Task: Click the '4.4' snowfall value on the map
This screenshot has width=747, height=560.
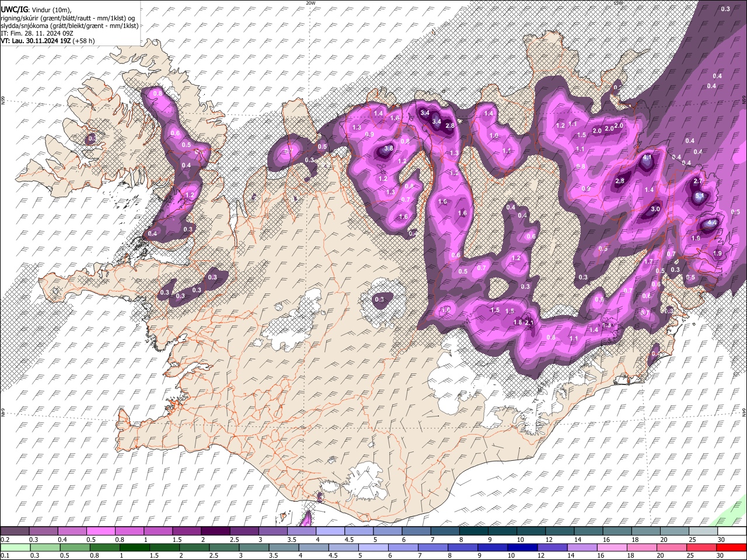Action: (712, 223)
